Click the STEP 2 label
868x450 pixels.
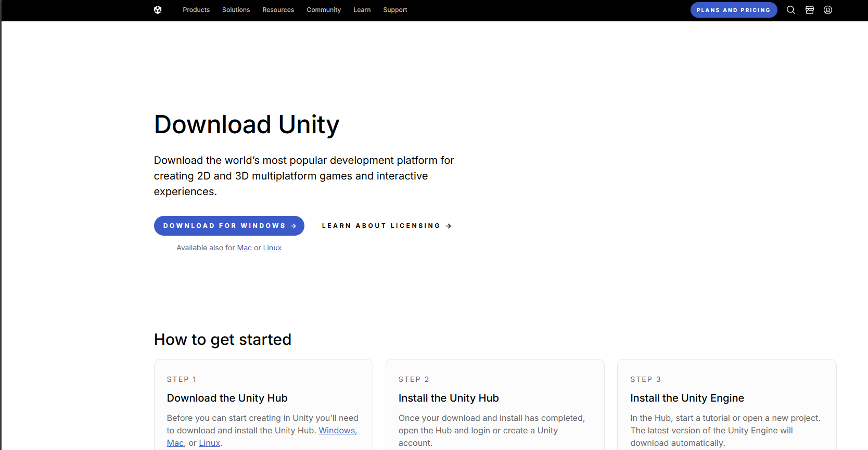(414, 379)
